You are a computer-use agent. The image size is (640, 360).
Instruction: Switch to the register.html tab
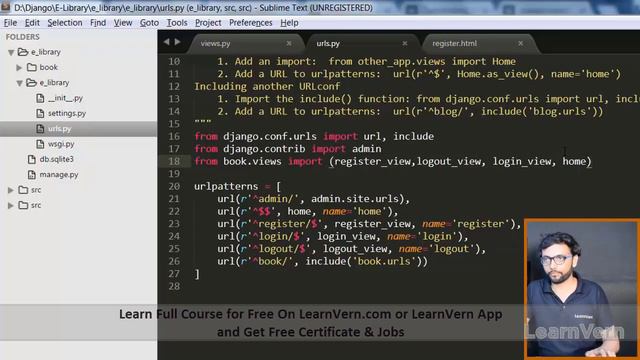454,43
